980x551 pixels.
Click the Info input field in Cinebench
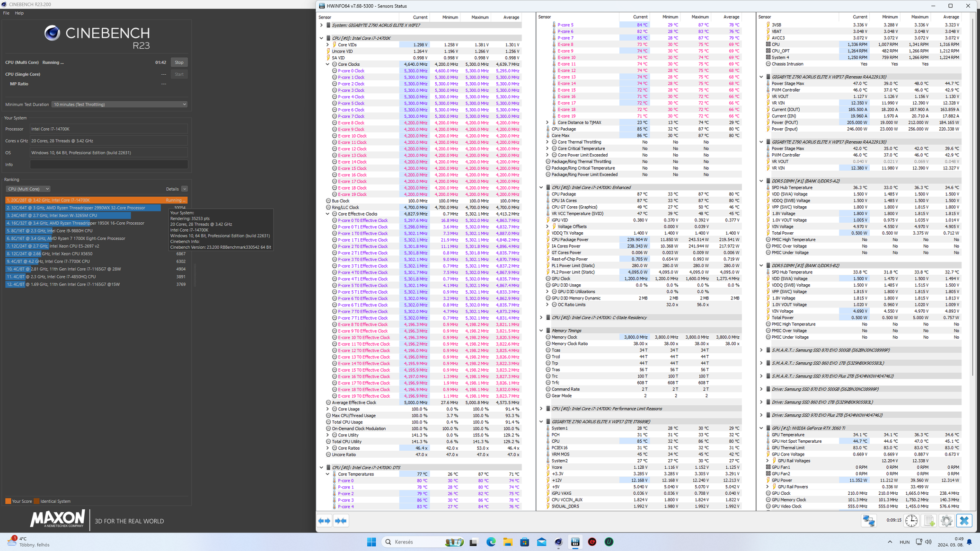[x=109, y=165]
